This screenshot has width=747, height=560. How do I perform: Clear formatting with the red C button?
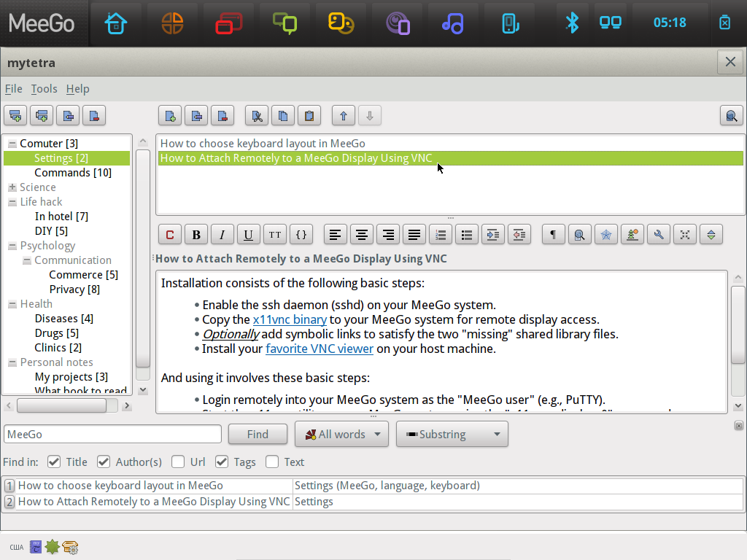[x=170, y=234]
